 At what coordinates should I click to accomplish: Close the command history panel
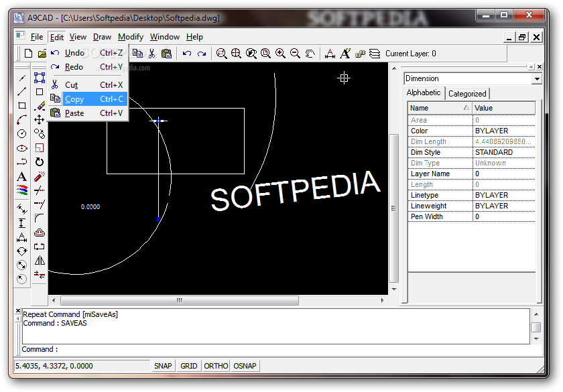(18, 311)
